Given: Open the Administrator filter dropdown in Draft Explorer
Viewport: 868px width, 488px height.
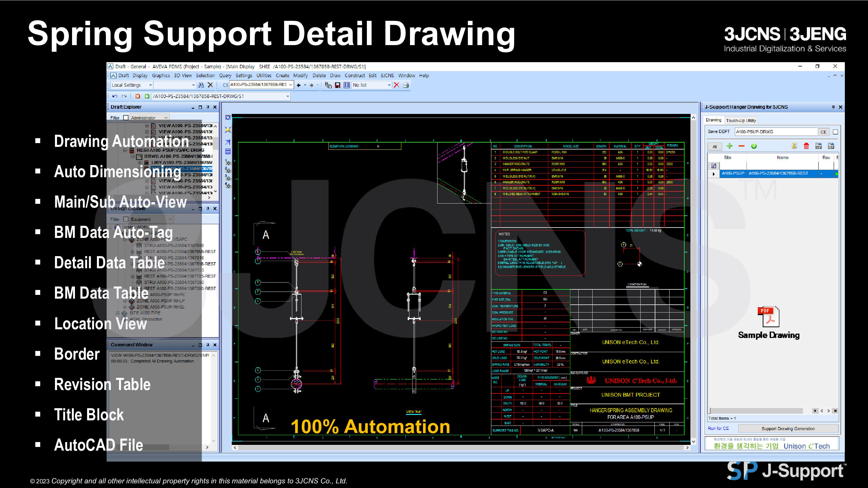Looking at the screenshot, I should (x=149, y=118).
